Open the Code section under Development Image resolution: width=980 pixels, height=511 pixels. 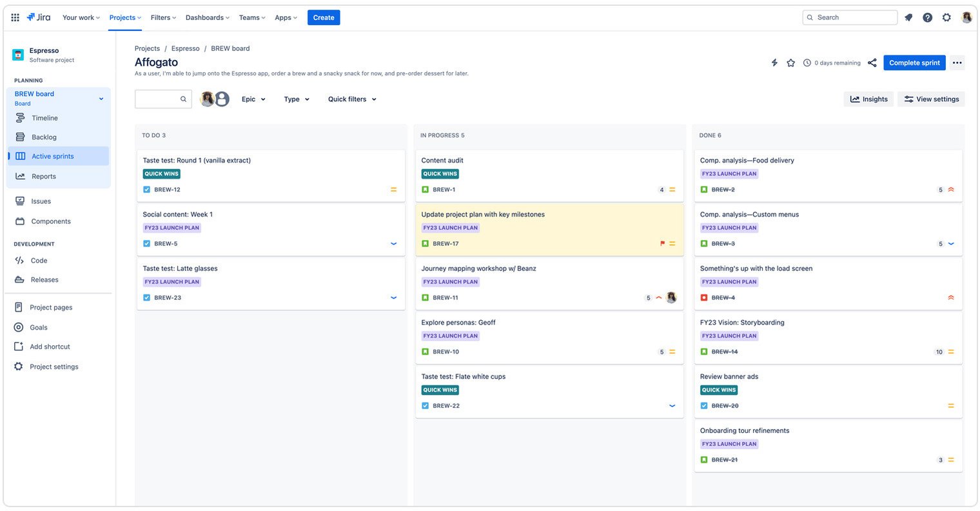[39, 260]
